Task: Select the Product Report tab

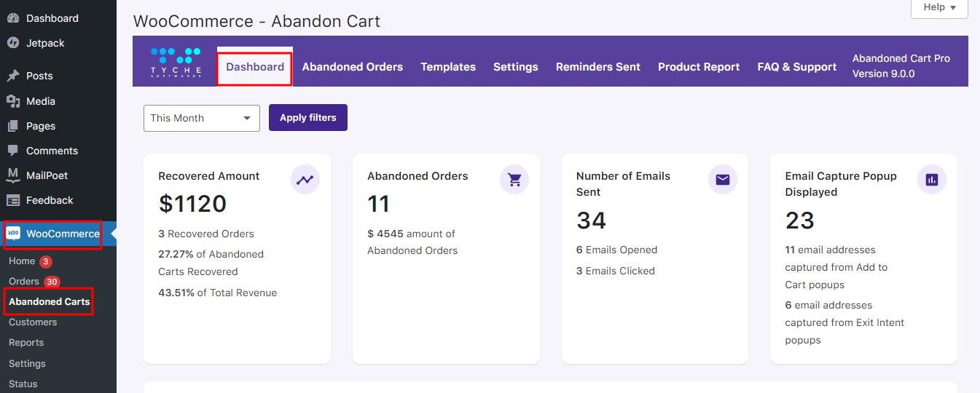Action: [699, 67]
